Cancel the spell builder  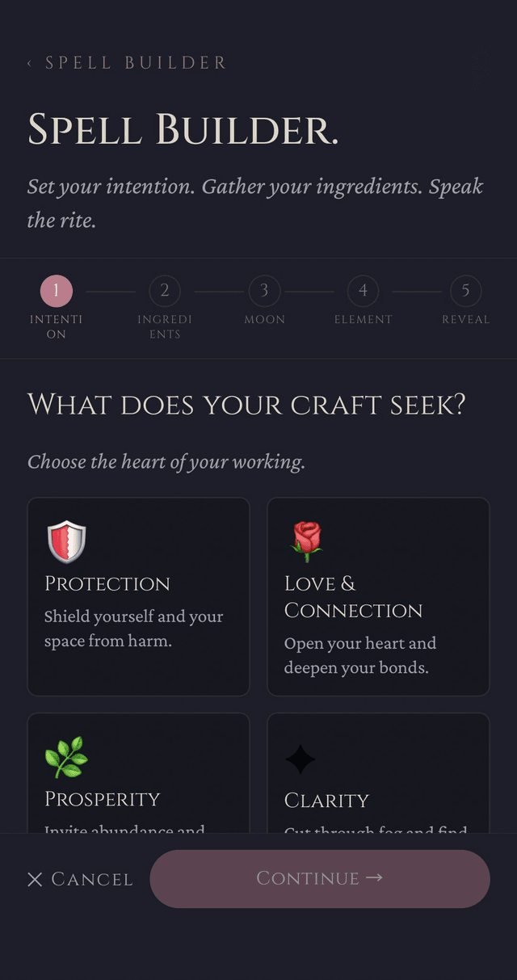point(79,879)
